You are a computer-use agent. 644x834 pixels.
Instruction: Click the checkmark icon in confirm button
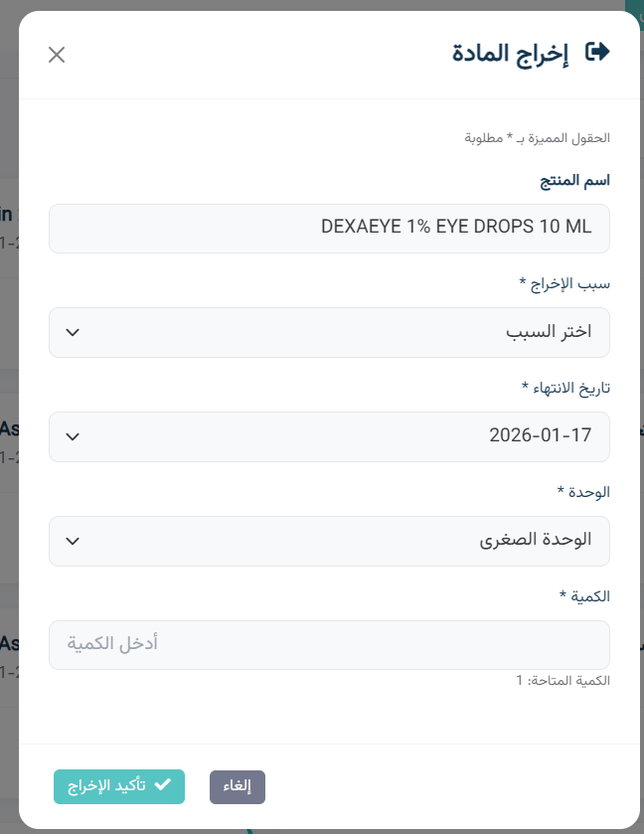pos(162,785)
